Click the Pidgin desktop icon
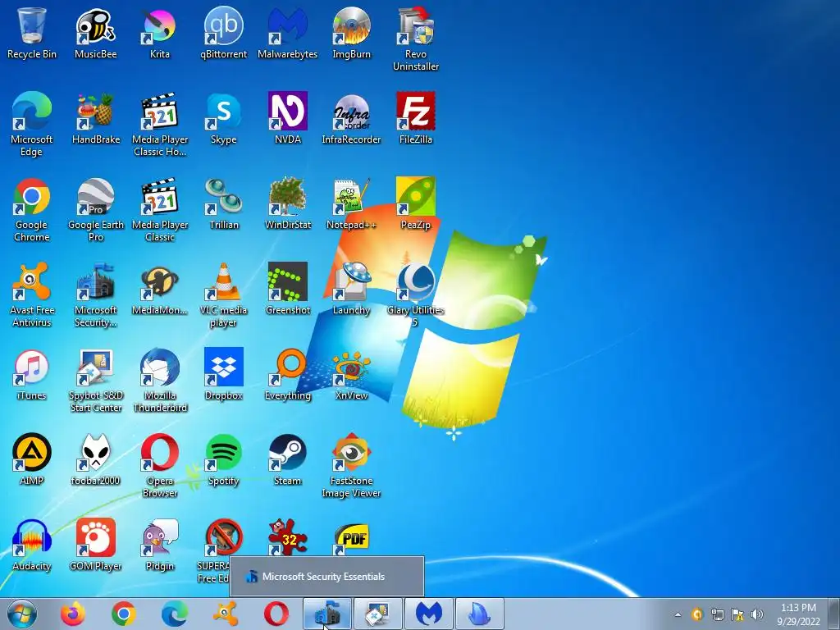 (x=160, y=545)
